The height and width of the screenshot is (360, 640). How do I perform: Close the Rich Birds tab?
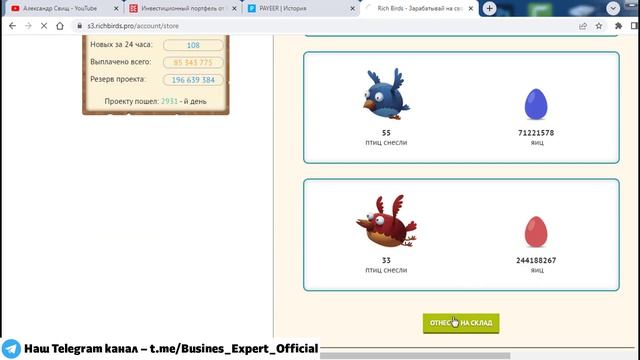(471, 9)
